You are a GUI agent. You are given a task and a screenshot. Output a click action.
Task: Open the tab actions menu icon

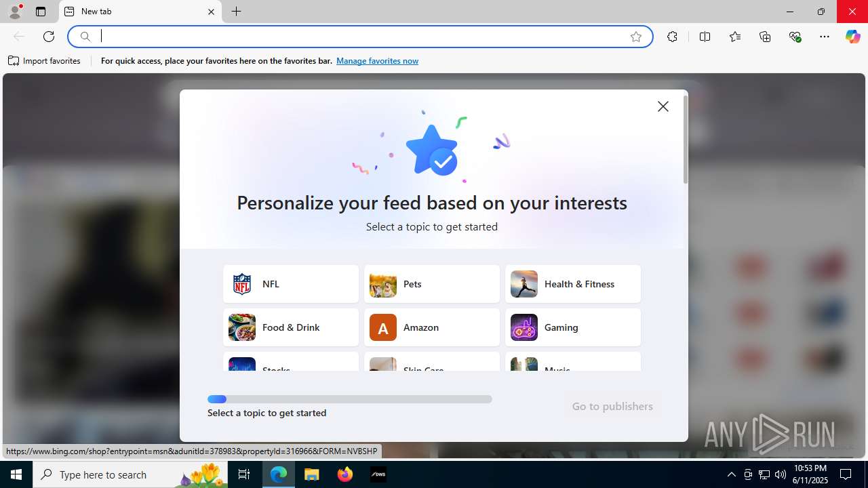point(41,12)
